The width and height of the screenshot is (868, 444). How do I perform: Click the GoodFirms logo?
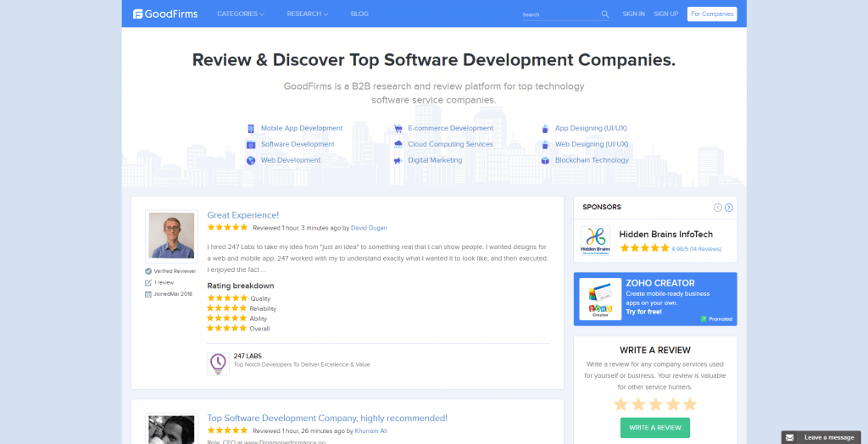pos(165,14)
